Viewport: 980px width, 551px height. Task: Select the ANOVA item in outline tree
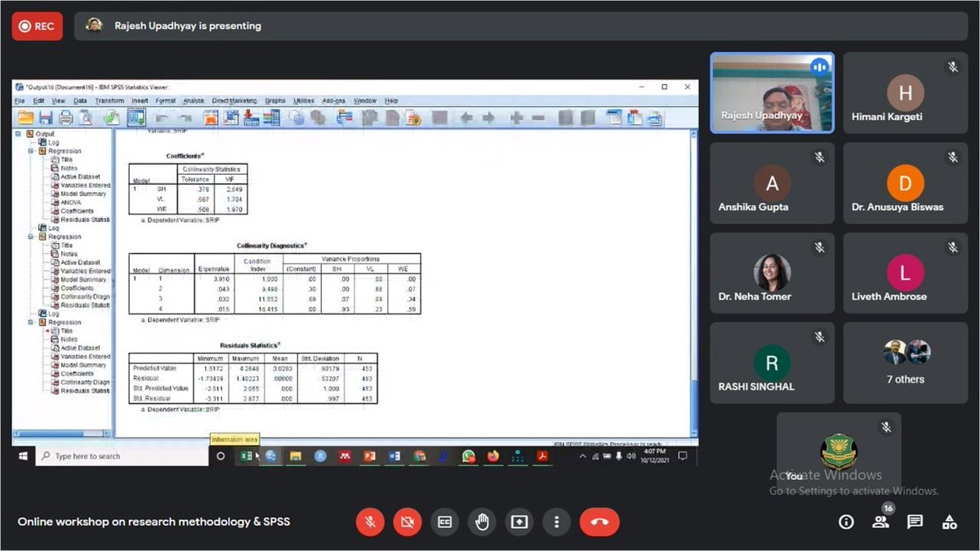[x=70, y=202]
